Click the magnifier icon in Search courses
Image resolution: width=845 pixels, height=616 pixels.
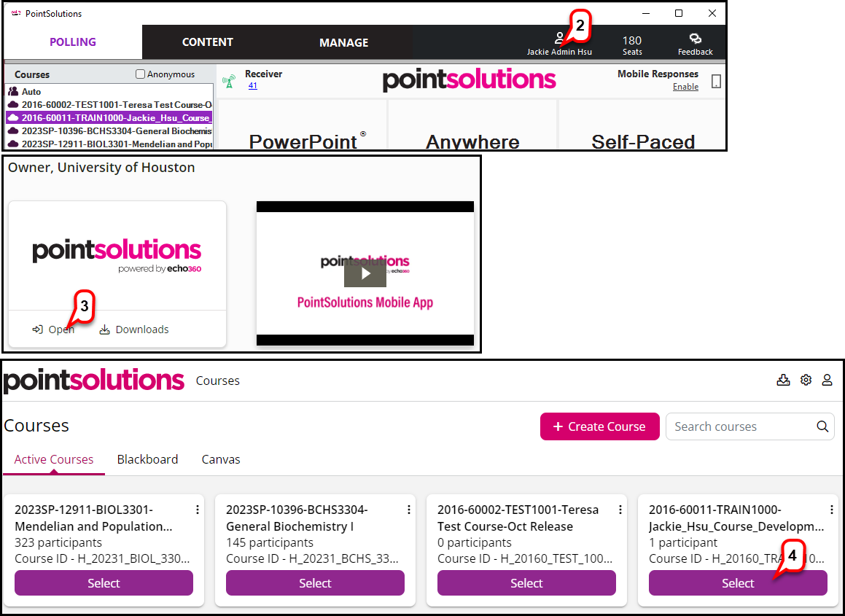pos(822,426)
